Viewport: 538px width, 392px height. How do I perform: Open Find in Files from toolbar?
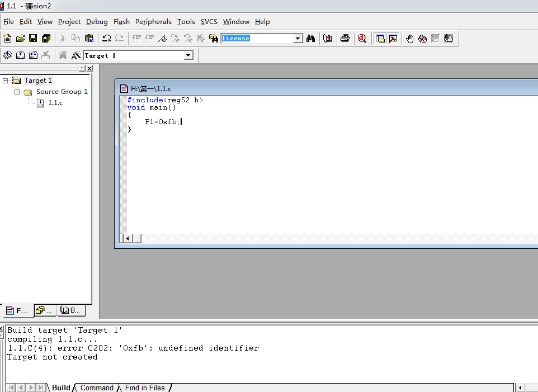pyautogui.click(x=214, y=39)
